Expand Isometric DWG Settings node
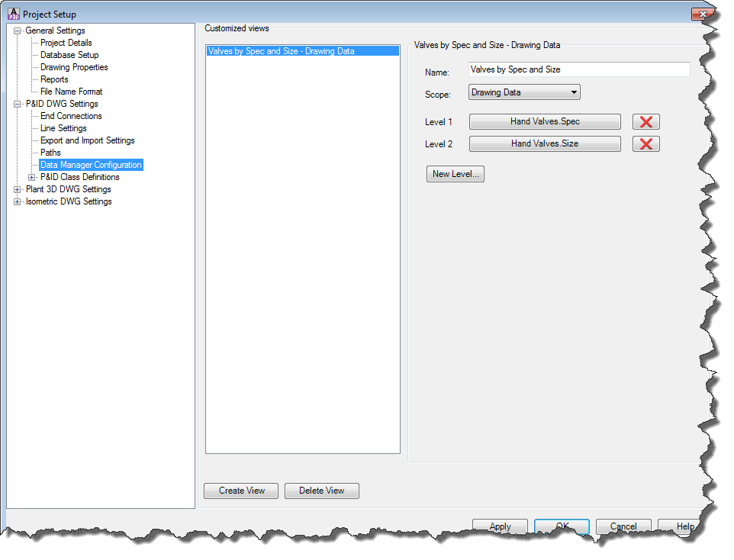Viewport: 734px width, 560px height. (18, 202)
